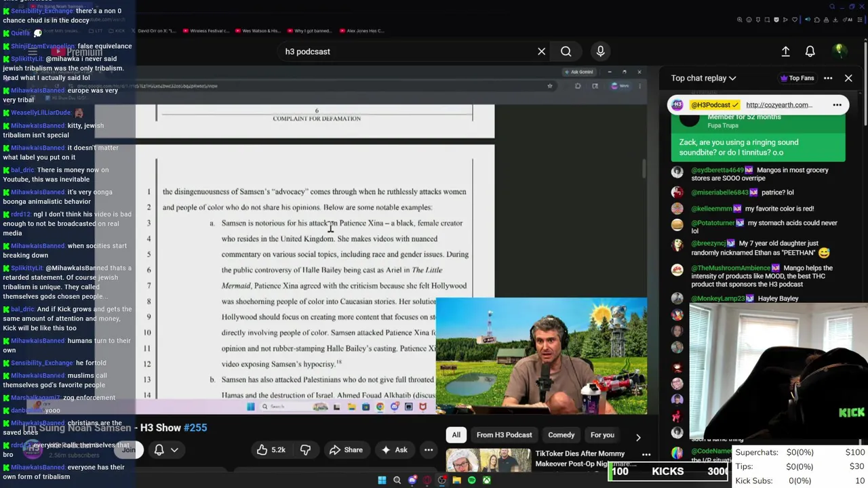
Task: Close the chat replay panel
Action: pos(848,78)
